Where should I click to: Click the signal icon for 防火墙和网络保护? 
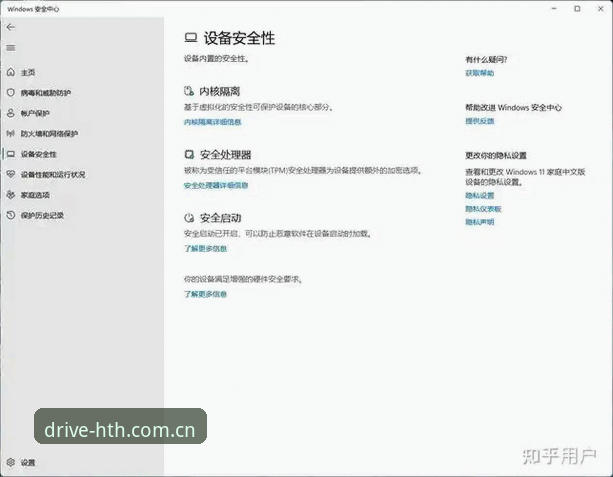point(11,133)
